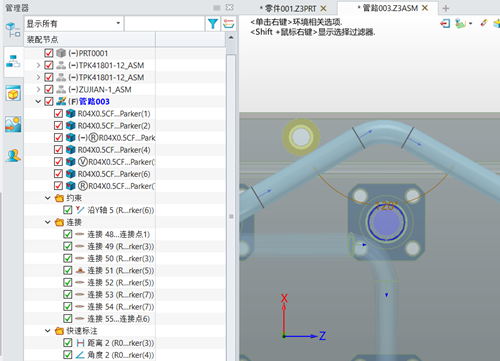Click the 约束 folder icon

click(59, 198)
